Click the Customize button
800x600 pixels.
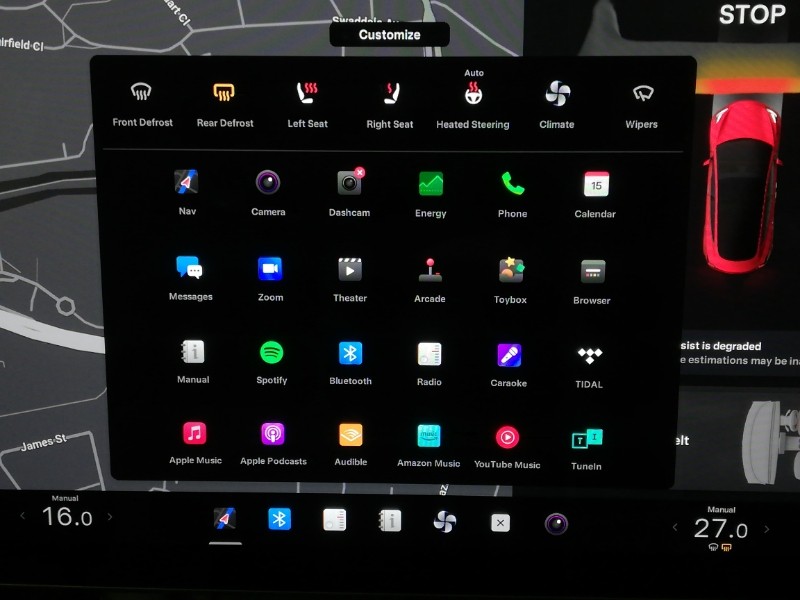tap(389, 35)
